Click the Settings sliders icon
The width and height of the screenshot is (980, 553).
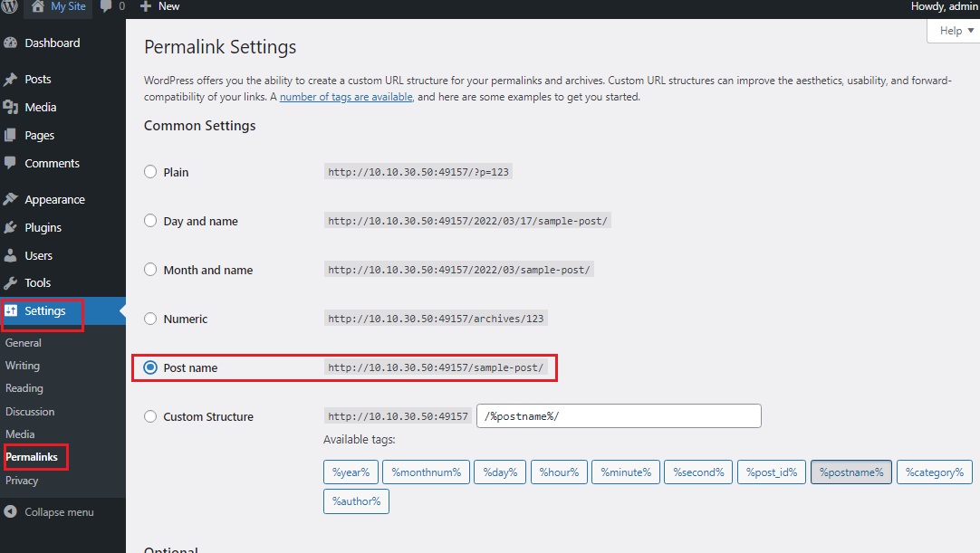point(11,310)
